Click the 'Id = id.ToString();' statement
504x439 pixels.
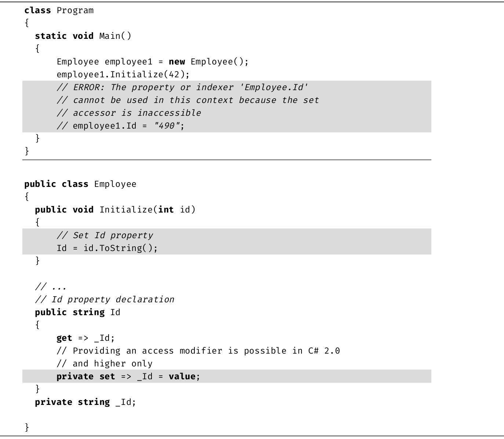[x=107, y=248]
